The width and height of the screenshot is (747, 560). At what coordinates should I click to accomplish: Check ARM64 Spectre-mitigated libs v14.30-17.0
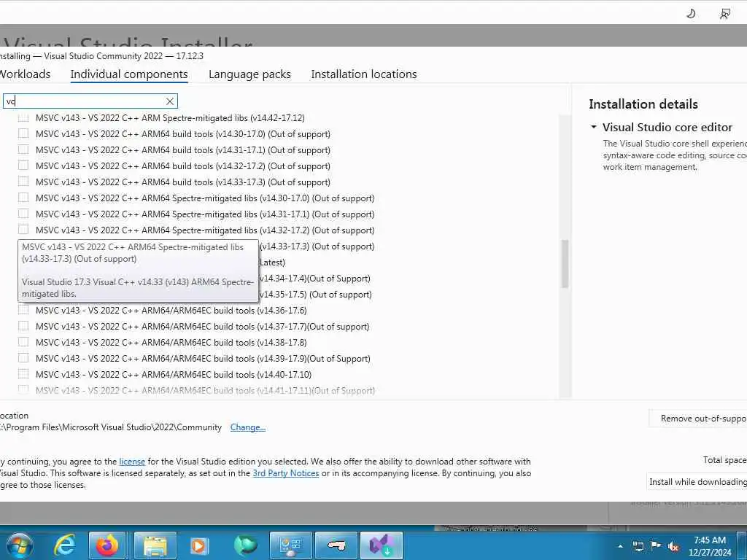coord(23,198)
